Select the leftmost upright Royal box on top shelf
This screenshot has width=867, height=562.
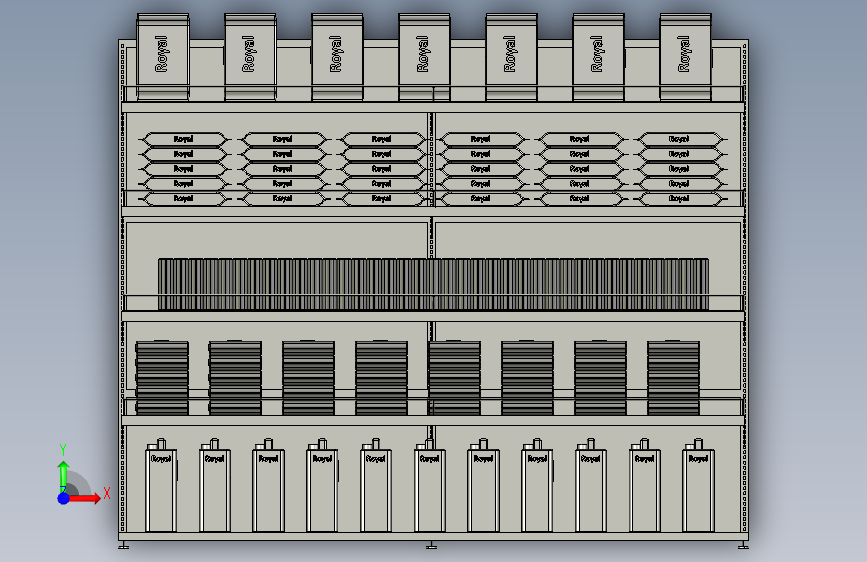163,58
